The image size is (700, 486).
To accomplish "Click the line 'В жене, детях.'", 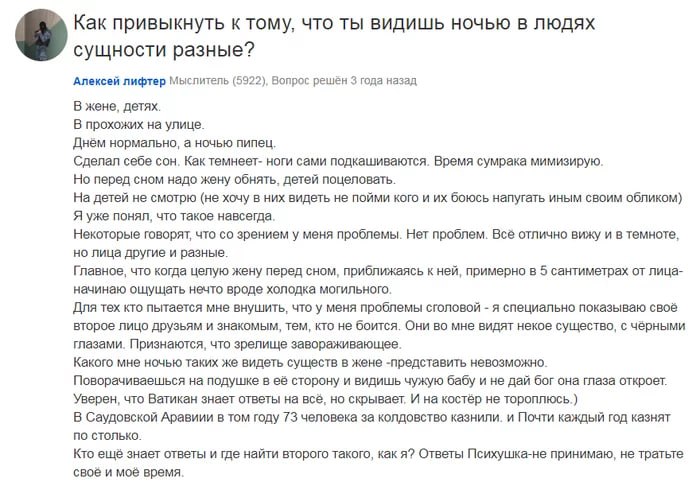I will click(x=117, y=106).
